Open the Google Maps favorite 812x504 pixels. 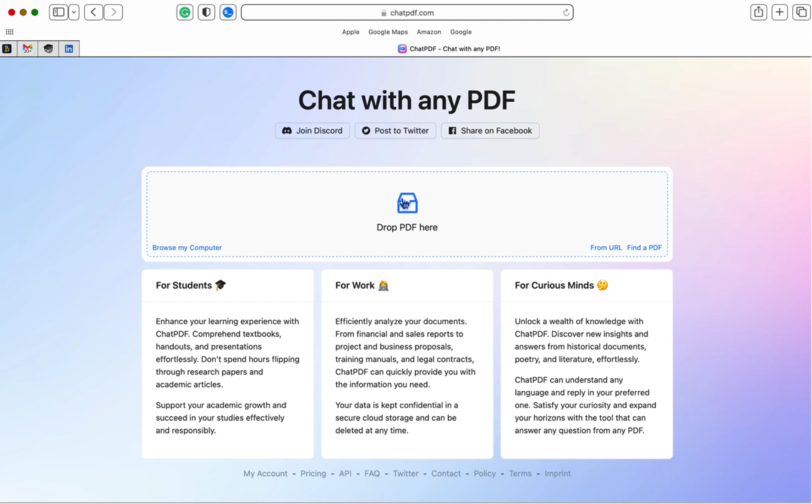[388, 32]
